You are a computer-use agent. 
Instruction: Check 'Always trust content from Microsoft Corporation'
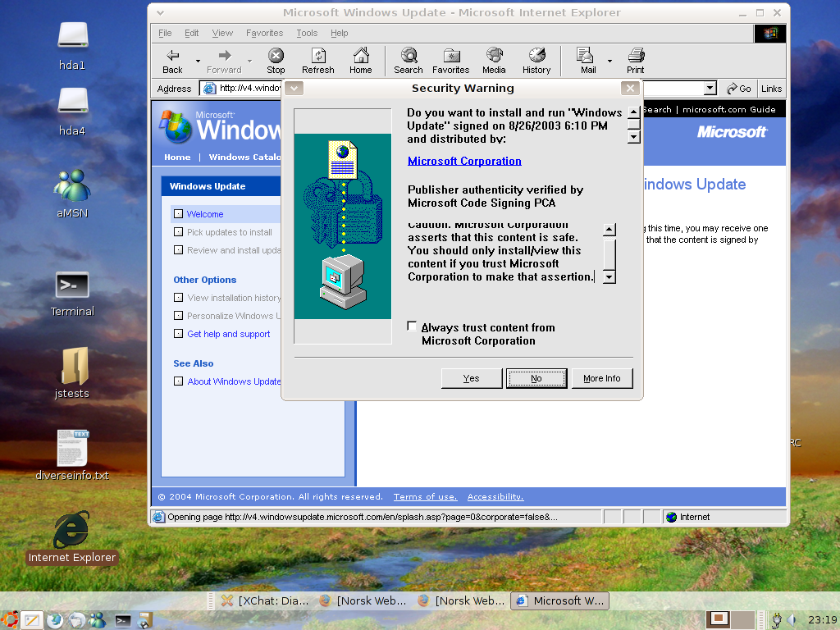[412, 326]
